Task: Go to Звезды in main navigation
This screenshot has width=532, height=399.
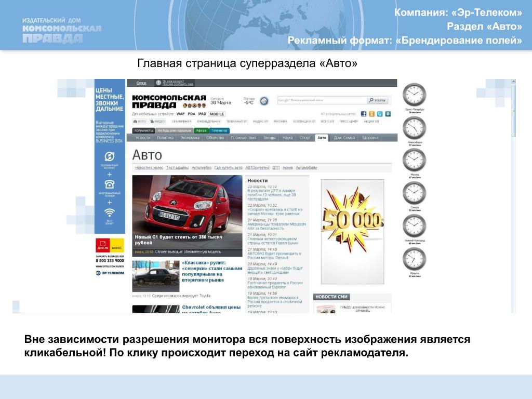Action: [x=270, y=138]
